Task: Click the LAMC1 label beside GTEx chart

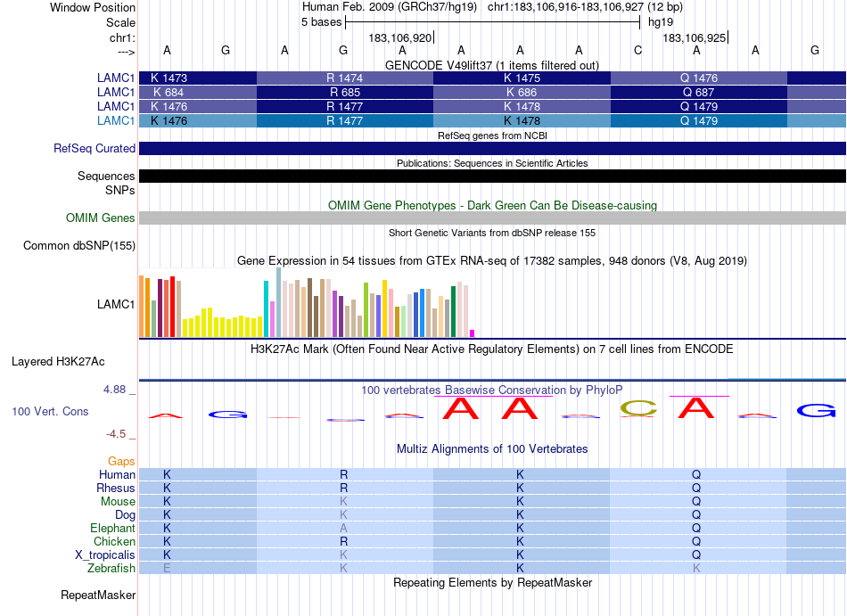Action: click(x=116, y=305)
